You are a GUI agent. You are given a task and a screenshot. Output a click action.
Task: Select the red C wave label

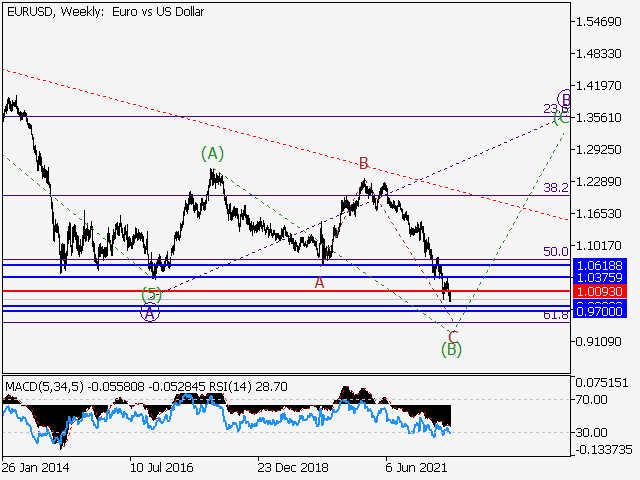point(453,338)
